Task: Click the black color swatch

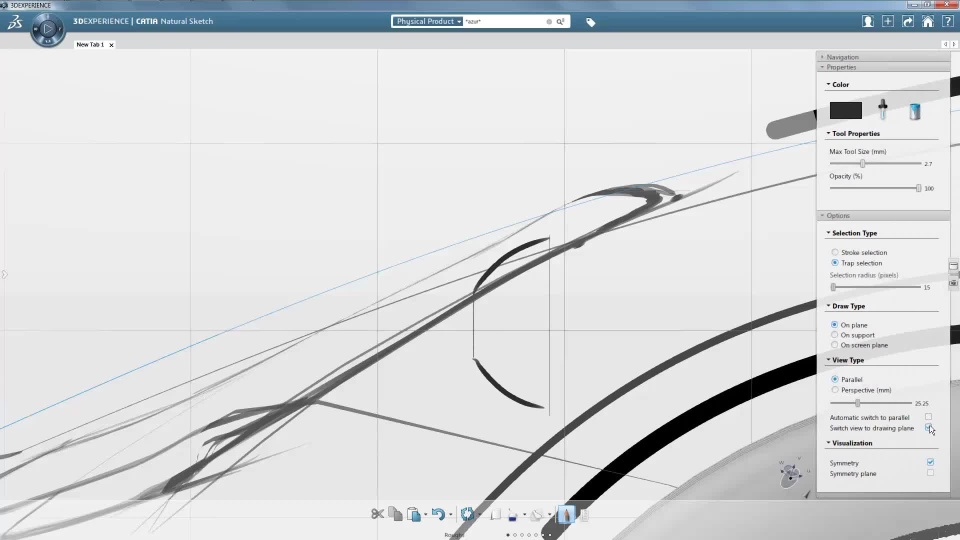Action: click(x=846, y=110)
